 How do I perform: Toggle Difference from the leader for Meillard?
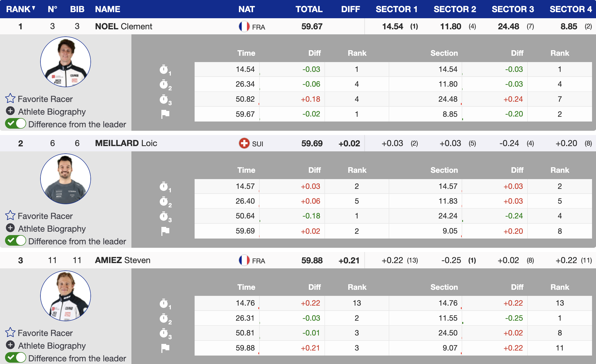(16, 241)
